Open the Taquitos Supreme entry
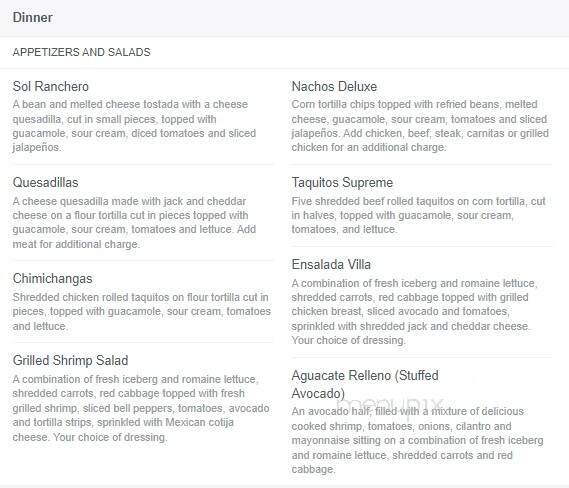This screenshot has width=569, height=488. pyautogui.click(x=342, y=182)
